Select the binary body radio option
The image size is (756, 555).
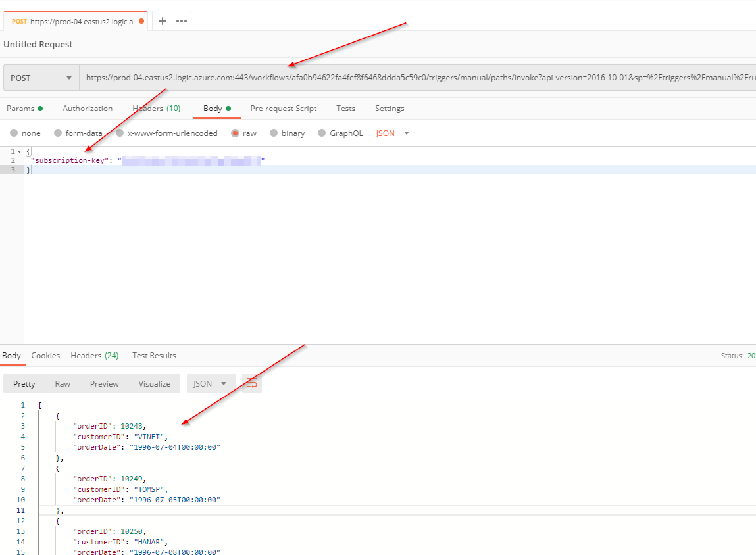[x=274, y=133]
